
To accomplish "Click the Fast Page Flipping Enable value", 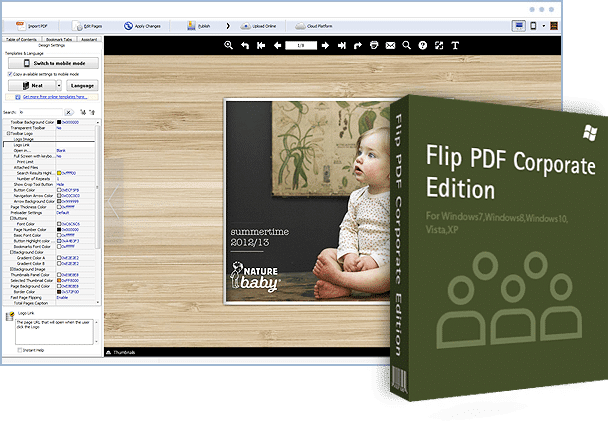I will click(x=62, y=298).
